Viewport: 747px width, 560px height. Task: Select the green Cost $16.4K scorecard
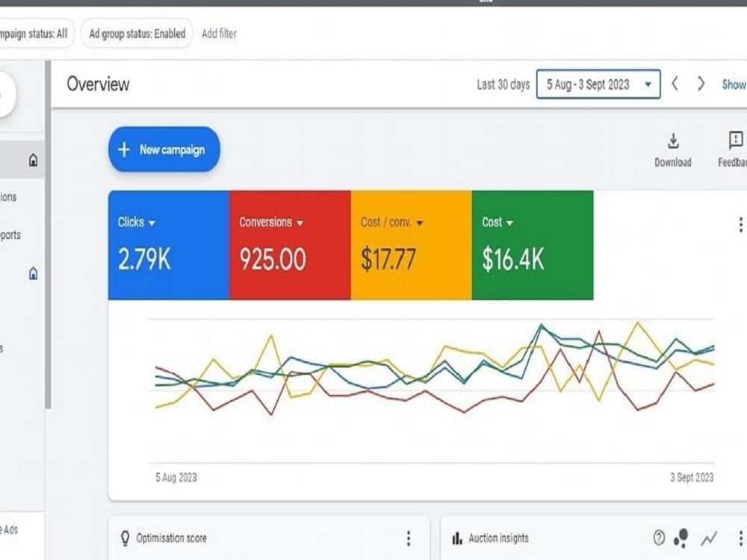533,245
